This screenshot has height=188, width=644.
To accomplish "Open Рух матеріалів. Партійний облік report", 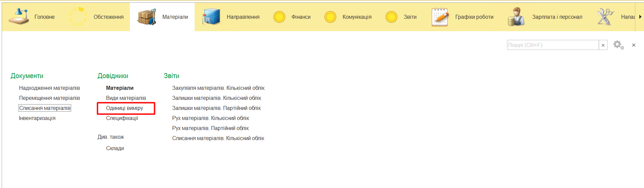I will tap(210, 128).
